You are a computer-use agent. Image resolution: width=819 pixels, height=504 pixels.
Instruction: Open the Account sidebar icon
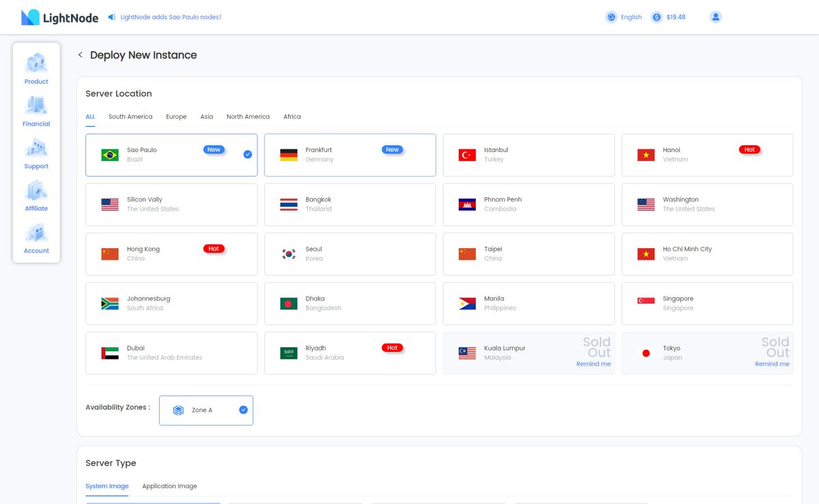coord(36,233)
